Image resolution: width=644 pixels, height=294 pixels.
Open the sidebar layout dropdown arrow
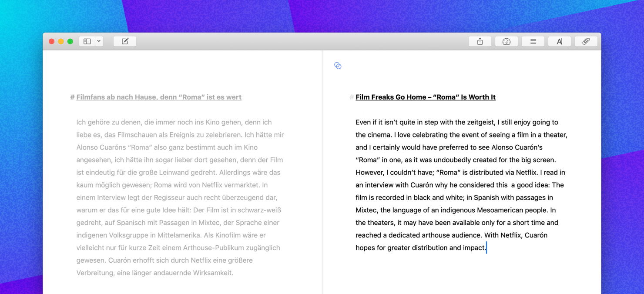click(x=99, y=41)
